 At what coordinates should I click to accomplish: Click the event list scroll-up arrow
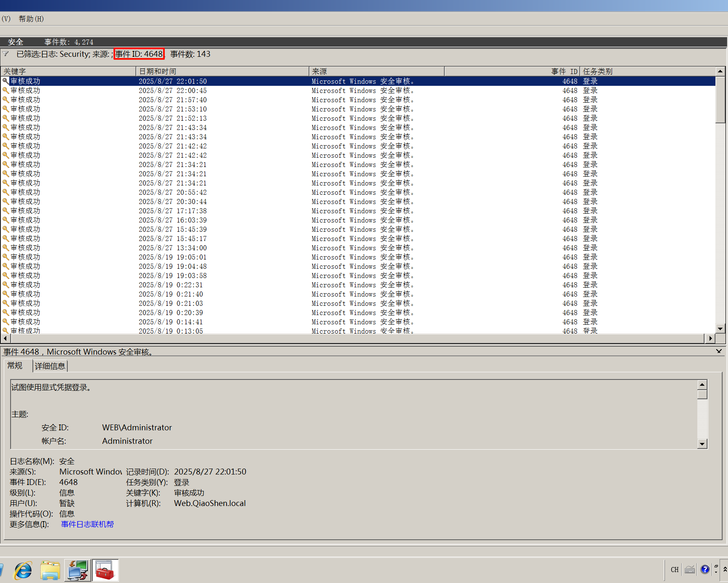click(720, 72)
